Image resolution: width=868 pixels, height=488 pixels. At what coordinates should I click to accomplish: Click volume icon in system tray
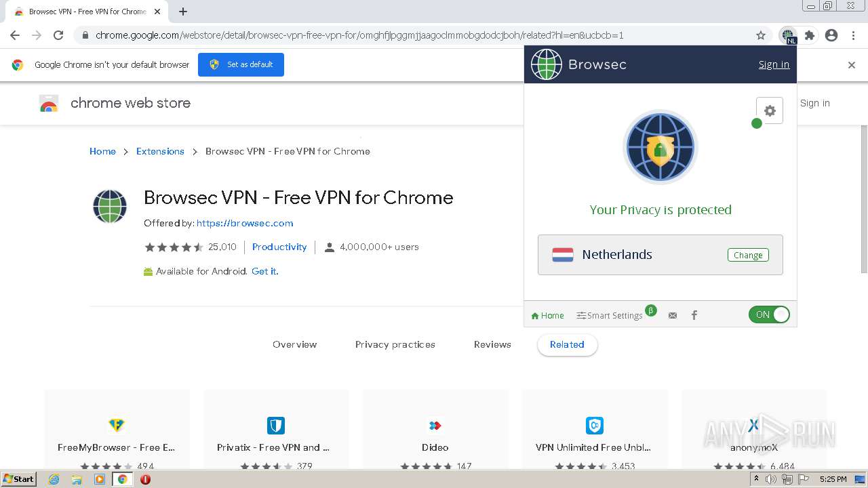pyautogui.click(x=771, y=479)
